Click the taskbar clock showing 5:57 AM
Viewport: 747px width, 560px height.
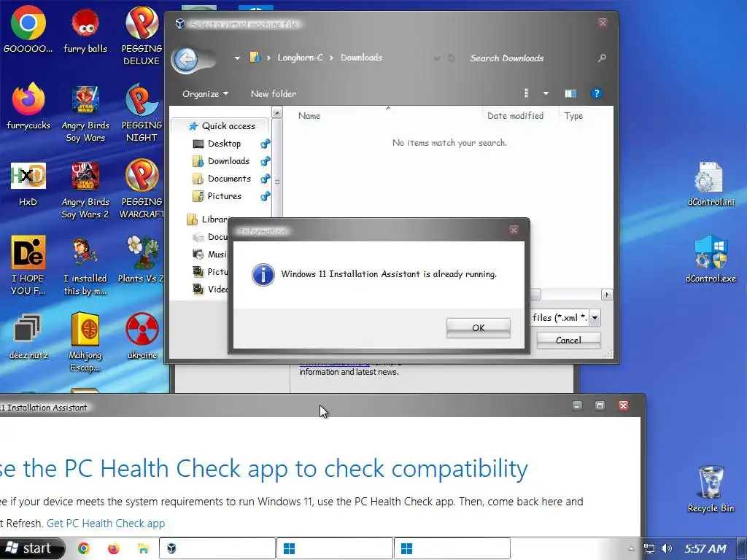(x=705, y=548)
